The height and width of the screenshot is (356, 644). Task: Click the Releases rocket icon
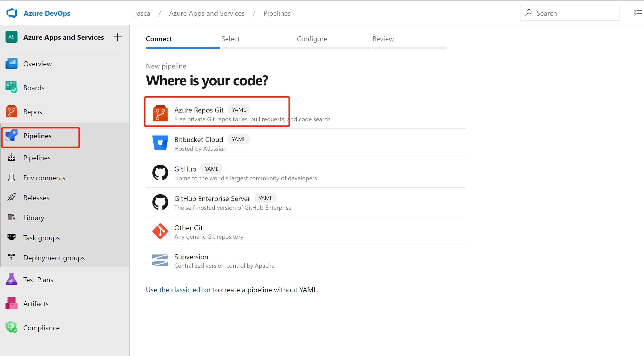(x=12, y=197)
